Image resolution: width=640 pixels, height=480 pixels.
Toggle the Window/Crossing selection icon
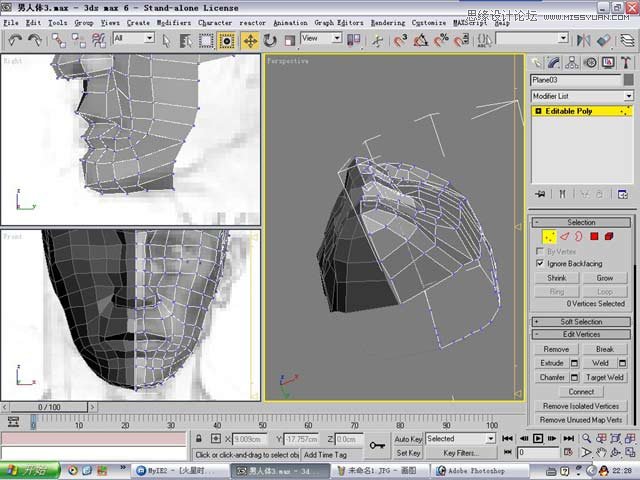pyautogui.click(x=227, y=41)
